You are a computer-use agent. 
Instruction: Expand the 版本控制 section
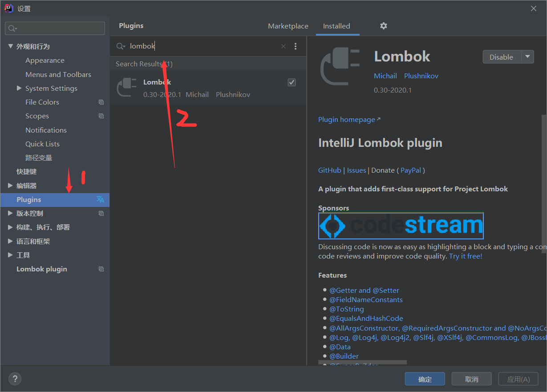[x=10, y=214]
